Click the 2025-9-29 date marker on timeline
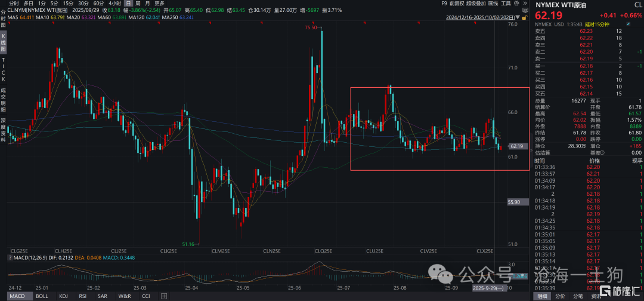 (x=489, y=288)
